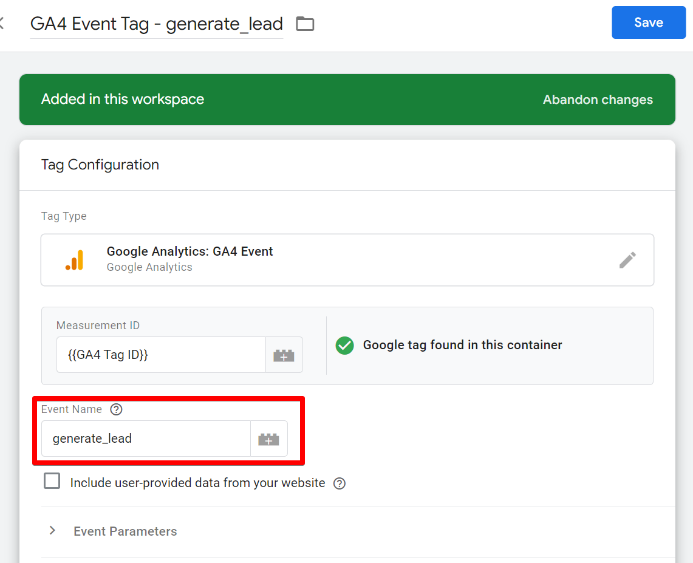
Task: Click the pencil icon to edit tag type
Action: click(x=627, y=260)
